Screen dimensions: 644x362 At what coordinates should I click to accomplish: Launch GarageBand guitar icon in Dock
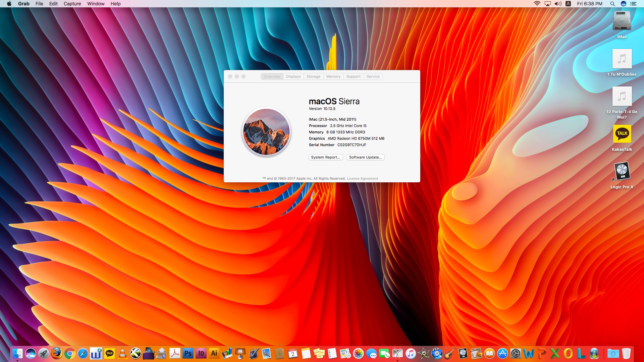[450, 353]
